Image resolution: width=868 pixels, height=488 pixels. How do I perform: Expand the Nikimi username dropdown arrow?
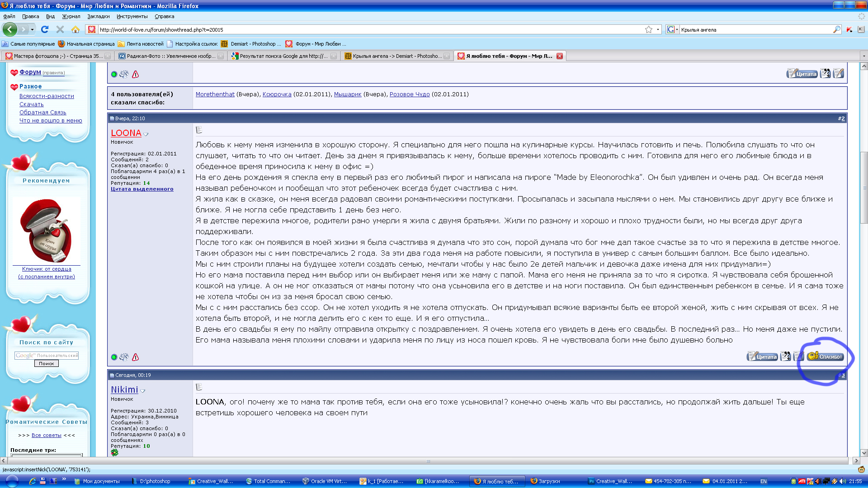[143, 391]
